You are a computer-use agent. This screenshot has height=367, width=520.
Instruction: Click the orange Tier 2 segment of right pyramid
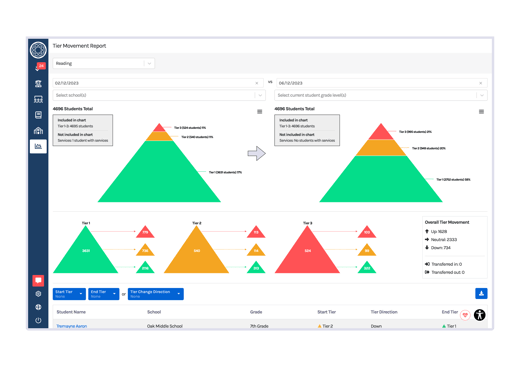(381, 148)
